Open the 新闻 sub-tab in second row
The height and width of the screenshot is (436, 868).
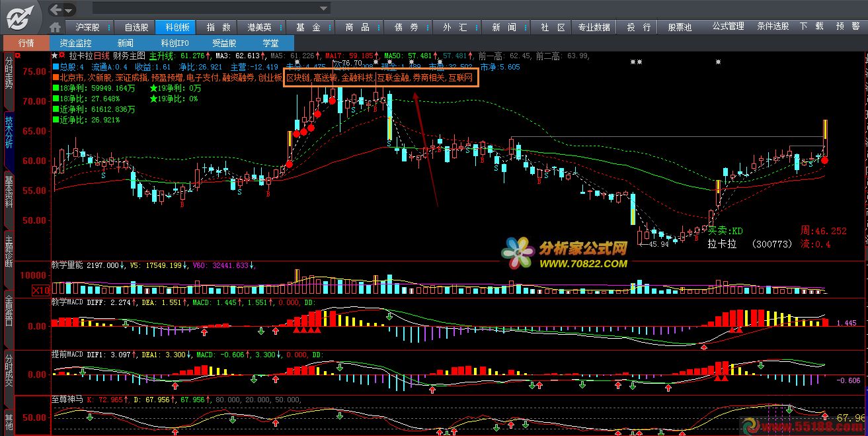(125, 43)
